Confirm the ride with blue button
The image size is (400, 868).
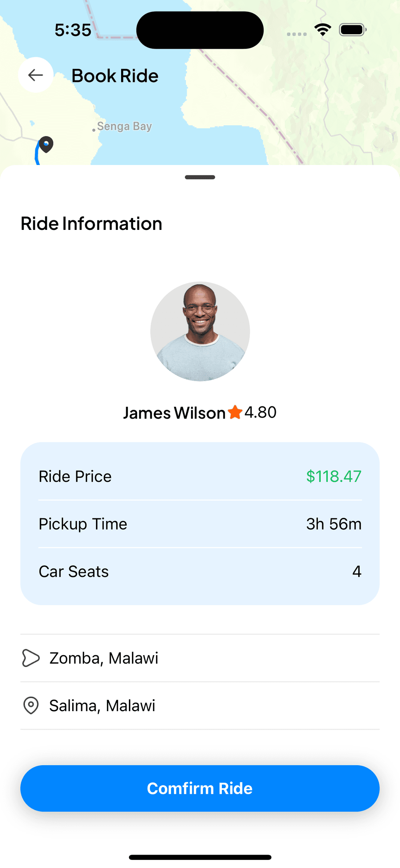[x=200, y=788]
